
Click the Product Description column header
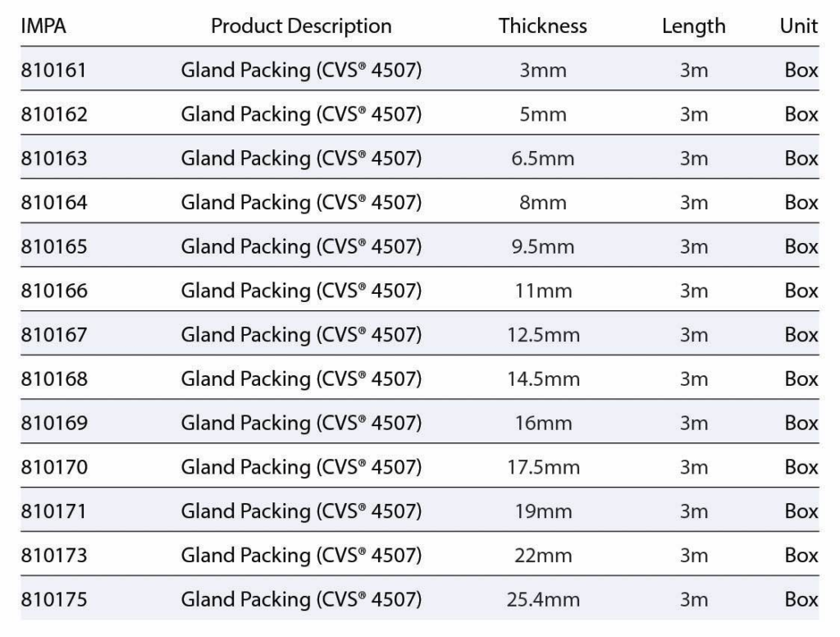pyautogui.click(x=301, y=26)
